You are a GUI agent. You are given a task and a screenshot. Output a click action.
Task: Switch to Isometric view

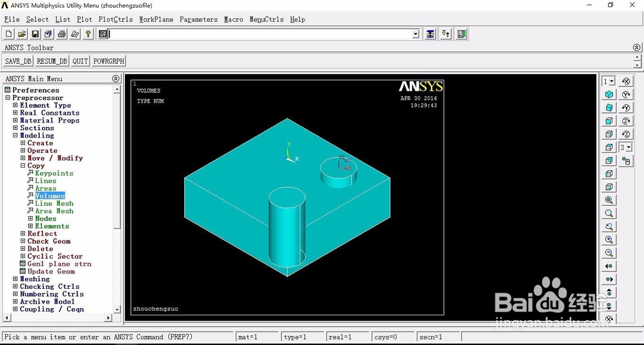(609, 95)
